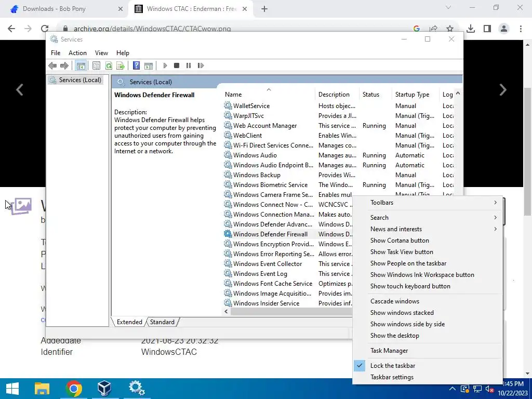This screenshot has width=532, height=399.
Task: Open Taskbar settings from context menu
Action: (428, 377)
